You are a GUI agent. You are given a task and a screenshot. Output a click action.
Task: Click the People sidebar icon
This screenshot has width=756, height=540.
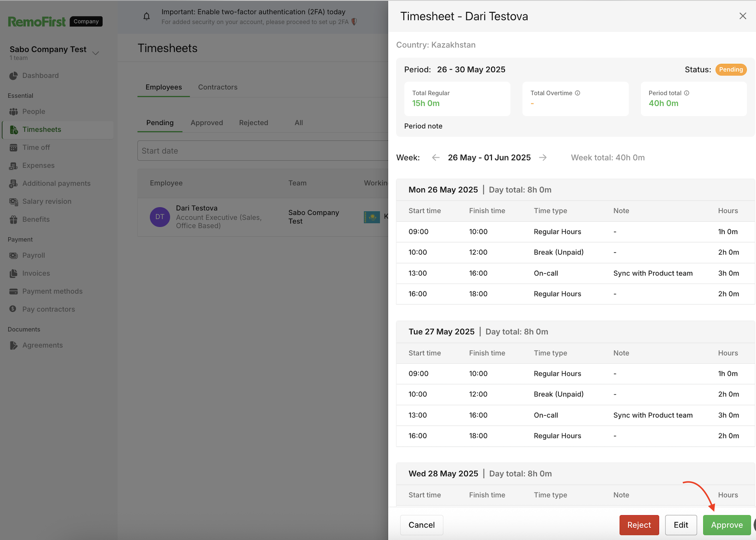click(x=14, y=112)
